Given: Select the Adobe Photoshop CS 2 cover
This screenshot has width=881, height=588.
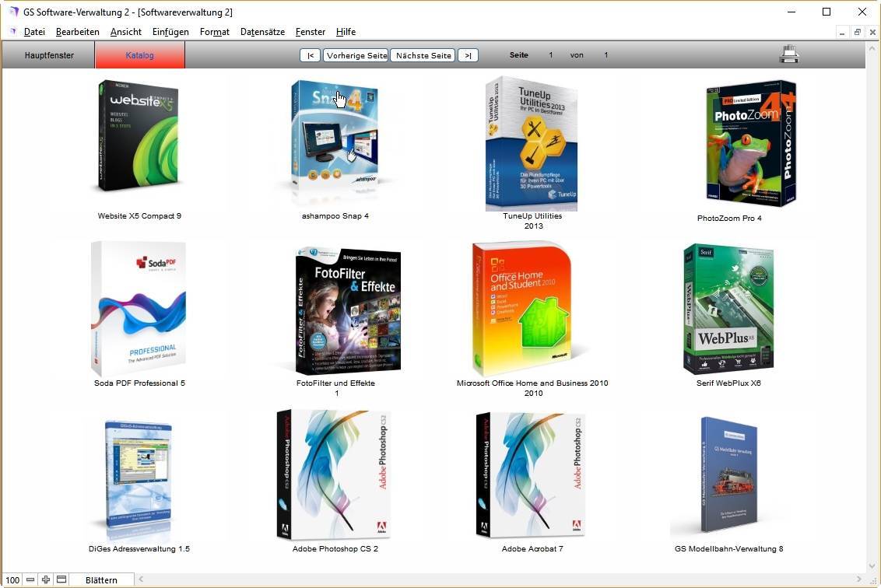Looking at the screenshot, I should pyautogui.click(x=335, y=474).
